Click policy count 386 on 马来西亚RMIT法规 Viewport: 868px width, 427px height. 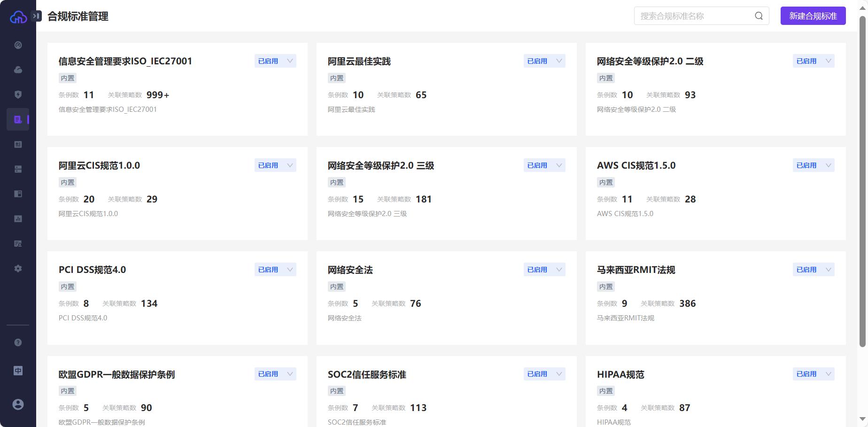point(687,303)
